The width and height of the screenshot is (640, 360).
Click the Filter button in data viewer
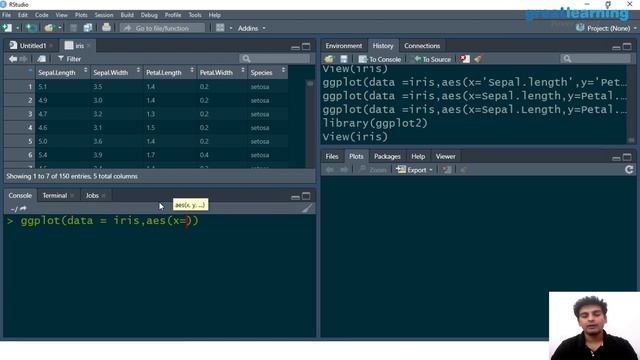click(x=69, y=59)
